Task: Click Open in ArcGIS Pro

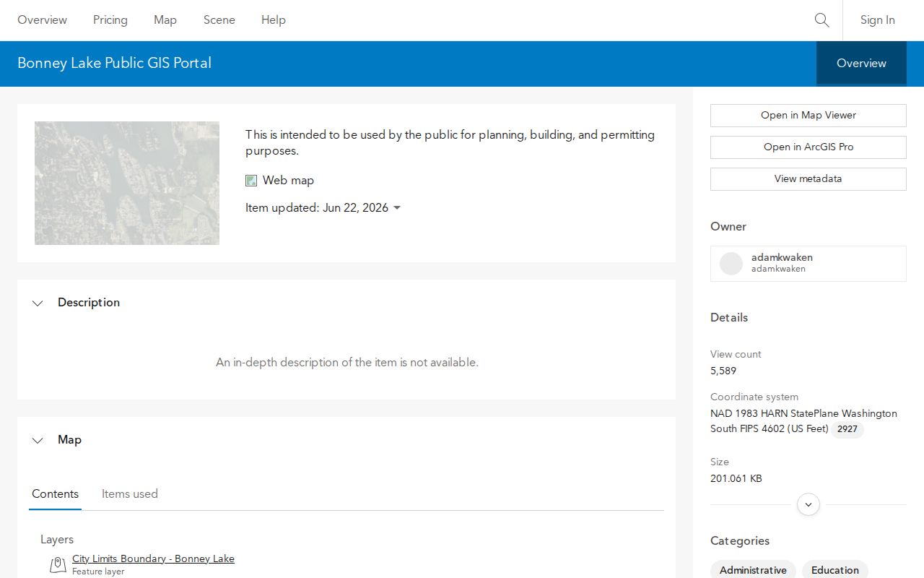Action: point(808,147)
